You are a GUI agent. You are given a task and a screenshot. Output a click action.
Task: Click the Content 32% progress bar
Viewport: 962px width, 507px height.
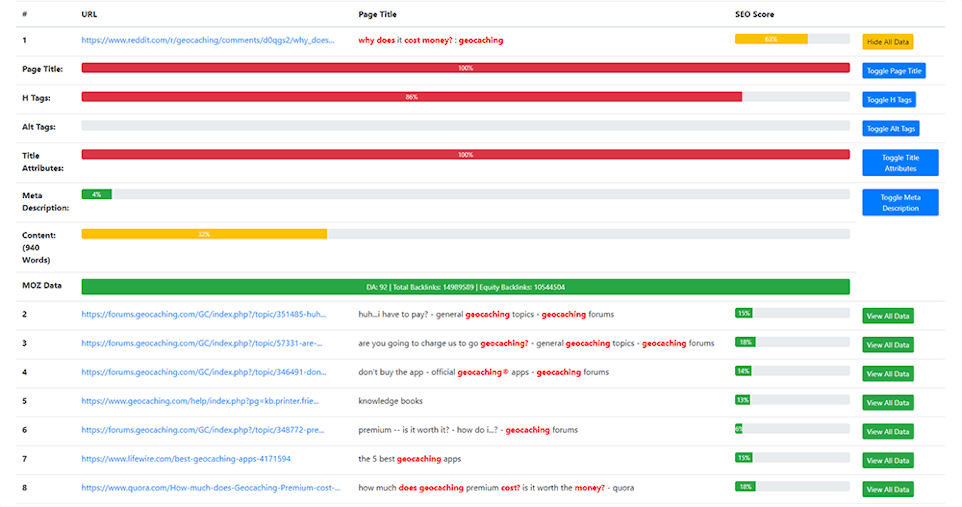[x=204, y=234]
